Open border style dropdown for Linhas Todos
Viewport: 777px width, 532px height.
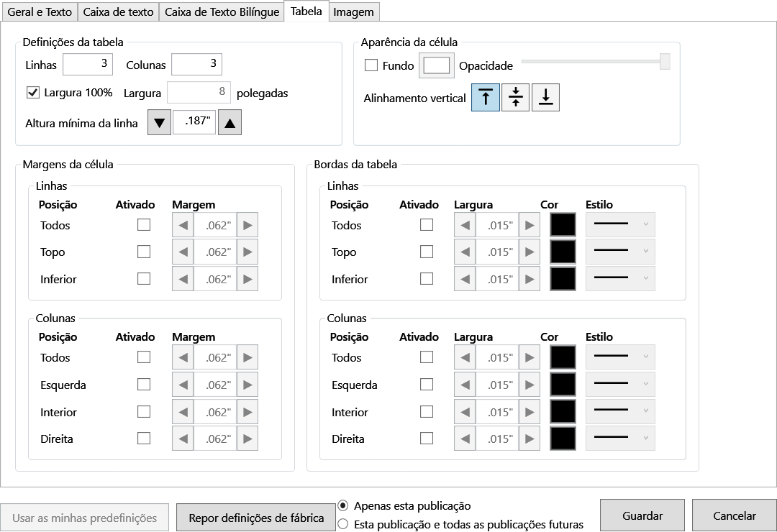pos(620,225)
